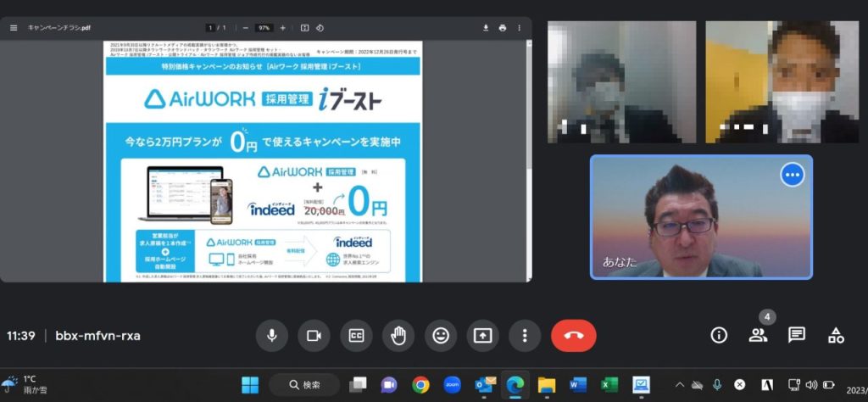Image resolution: width=868 pixels, height=402 pixels.
Task: Open the Windows Start menu
Action: [x=250, y=384]
